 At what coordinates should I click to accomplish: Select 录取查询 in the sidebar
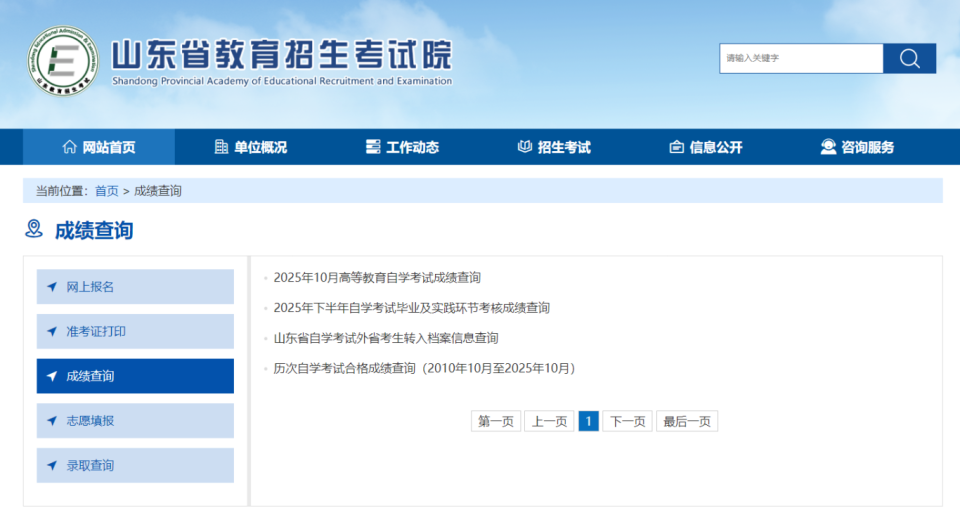click(135, 465)
